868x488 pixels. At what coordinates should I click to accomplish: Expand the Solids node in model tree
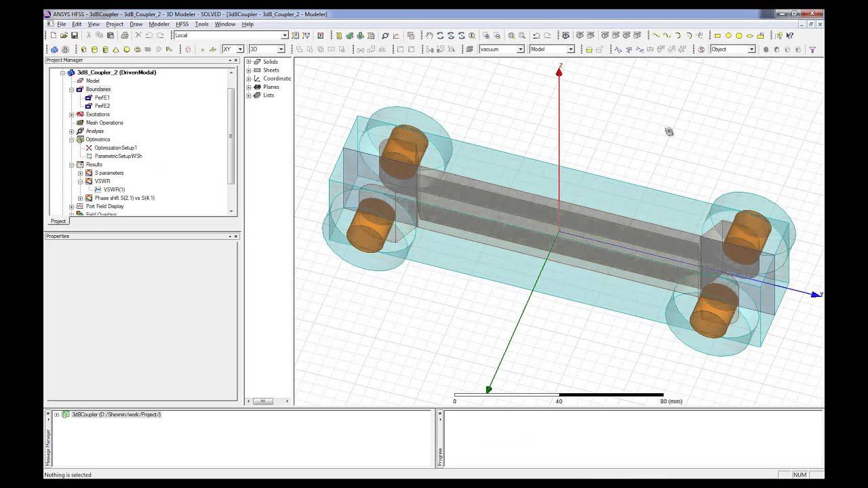point(249,62)
